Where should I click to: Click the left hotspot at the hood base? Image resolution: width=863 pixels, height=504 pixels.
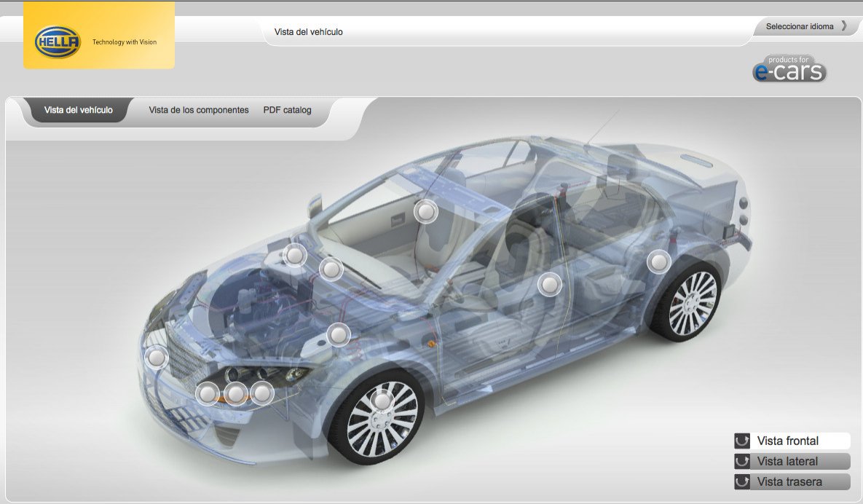pos(294,256)
